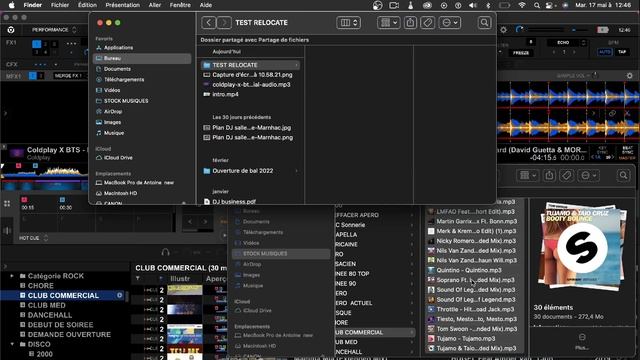This screenshot has height=360, width=640.
Task: Open action ellipsis menu in front Finder
Action: 450,22
